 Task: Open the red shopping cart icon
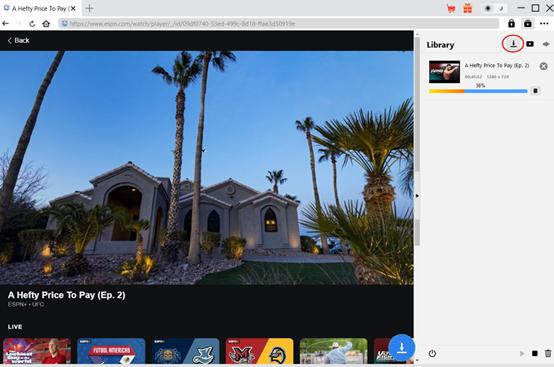[x=451, y=8]
